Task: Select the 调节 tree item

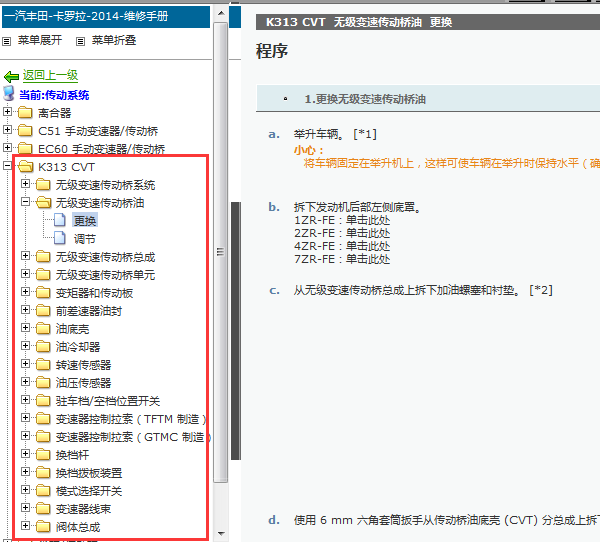Action: (x=85, y=239)
